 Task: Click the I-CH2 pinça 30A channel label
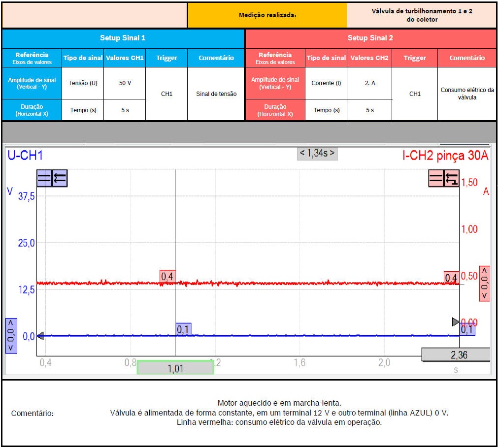click(445, 156)
